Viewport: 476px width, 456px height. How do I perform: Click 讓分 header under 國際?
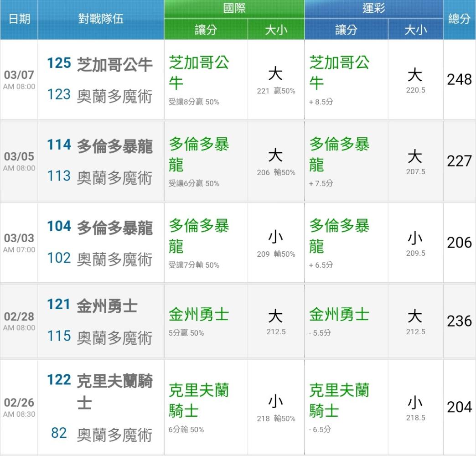click(206, 30)
